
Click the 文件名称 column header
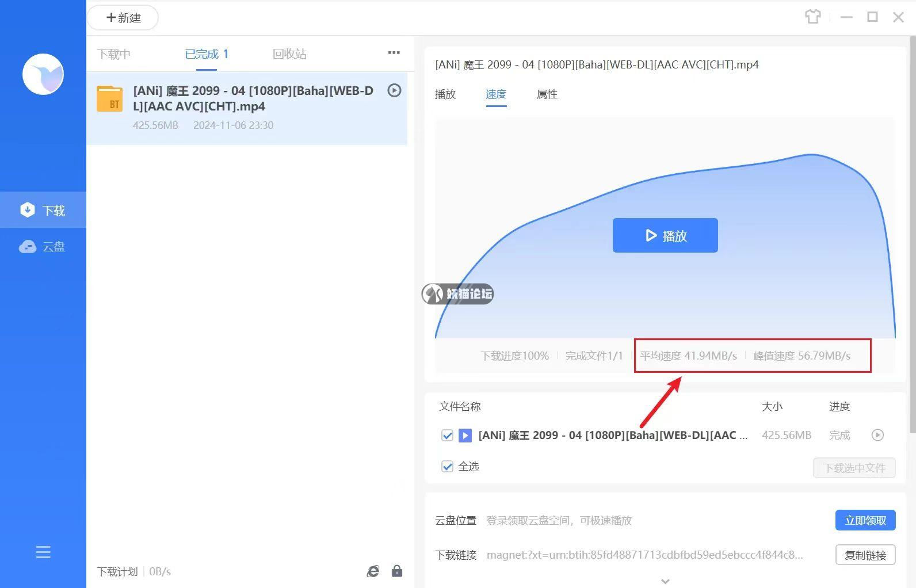[x=460, y=407]
